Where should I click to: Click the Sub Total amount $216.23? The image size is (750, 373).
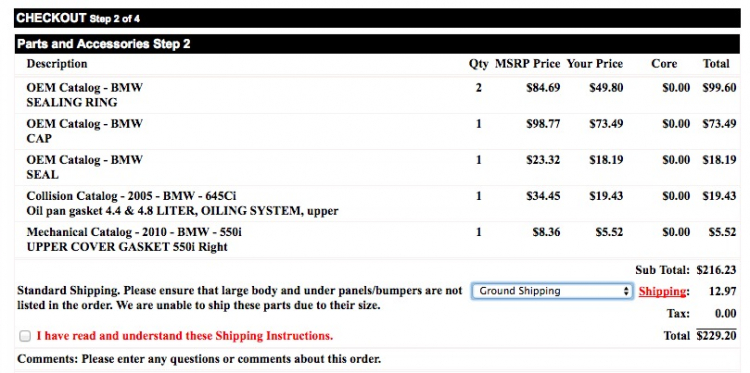(716, 270)
